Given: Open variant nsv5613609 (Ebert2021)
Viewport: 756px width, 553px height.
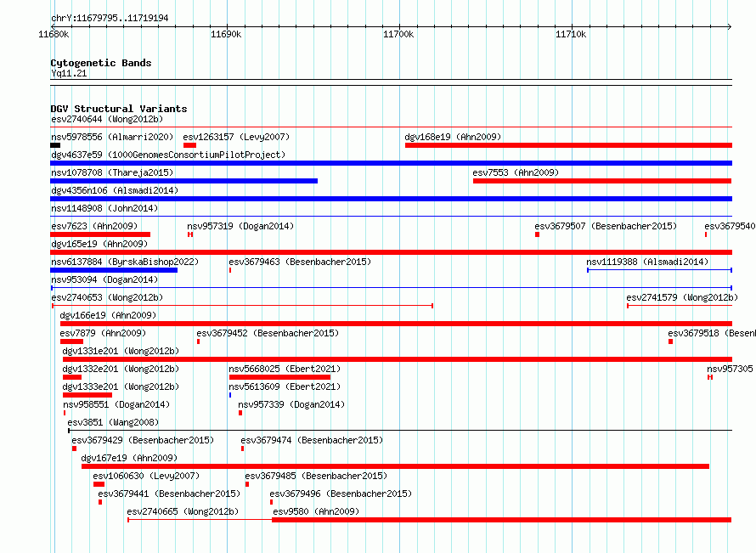Looking at the screenshot, I should click(x=285, y=387).
